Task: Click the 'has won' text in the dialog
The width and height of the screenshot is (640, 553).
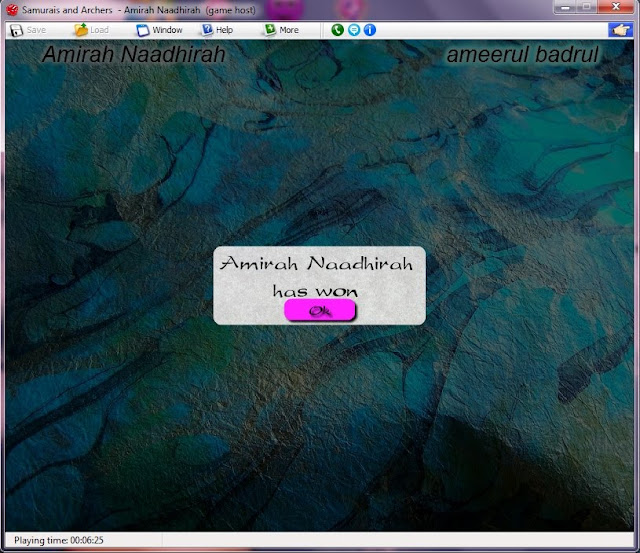Action: pos(315,291)
